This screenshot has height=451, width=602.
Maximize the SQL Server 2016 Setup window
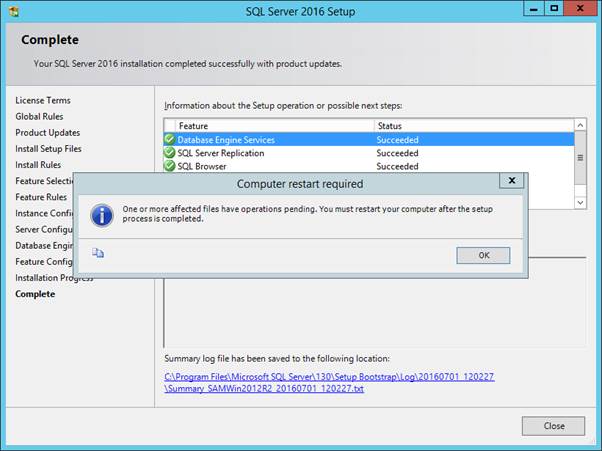pyautogui.click(x=554, y=8)
